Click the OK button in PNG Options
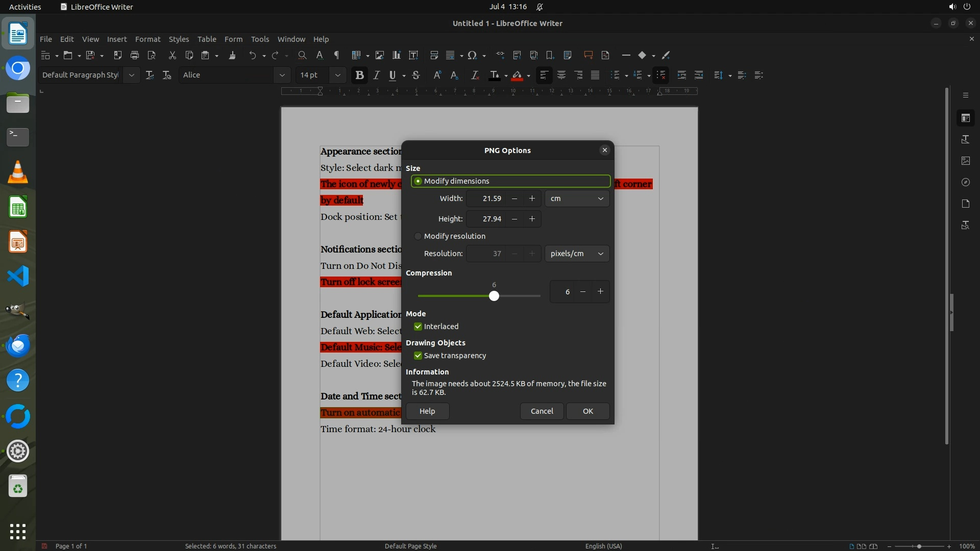The width and height of the screenshot is (980, 551). (x=587, y=411)
